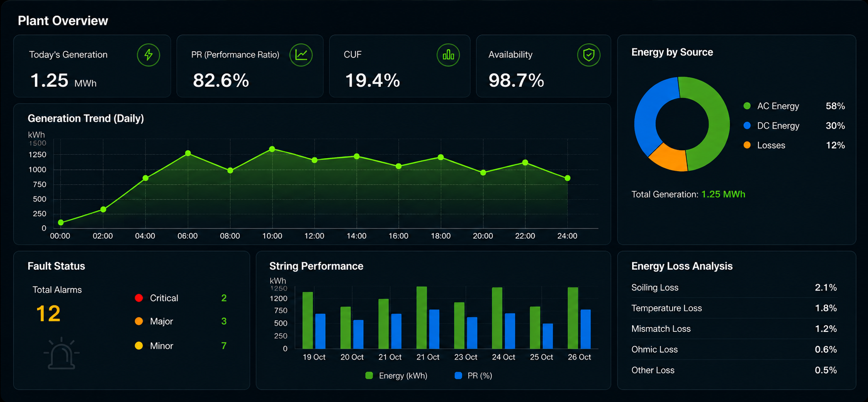Screen dimensions: 868x402
Task: Click the Ohmic Loss row
Action: click(734, 350)
